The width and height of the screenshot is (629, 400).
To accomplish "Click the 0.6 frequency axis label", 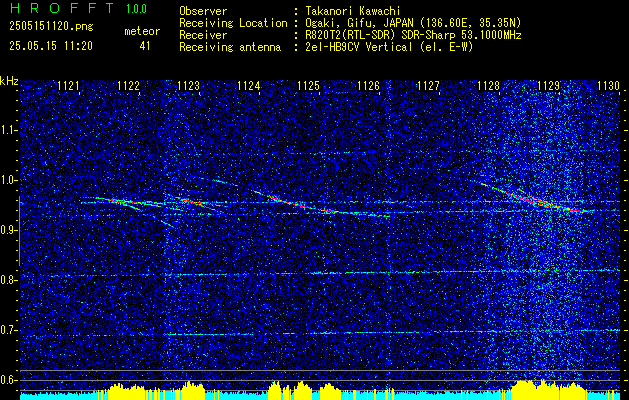I will click(x=8, y=380).
